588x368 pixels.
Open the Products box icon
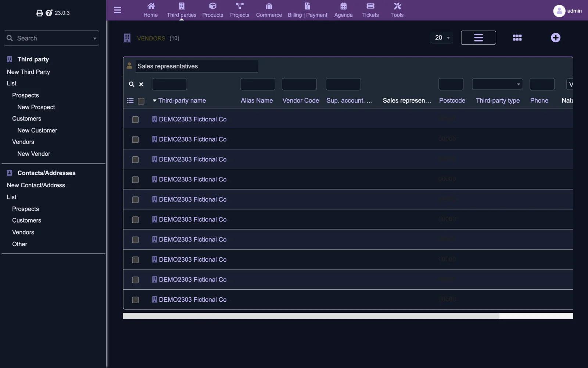(213, 6)
